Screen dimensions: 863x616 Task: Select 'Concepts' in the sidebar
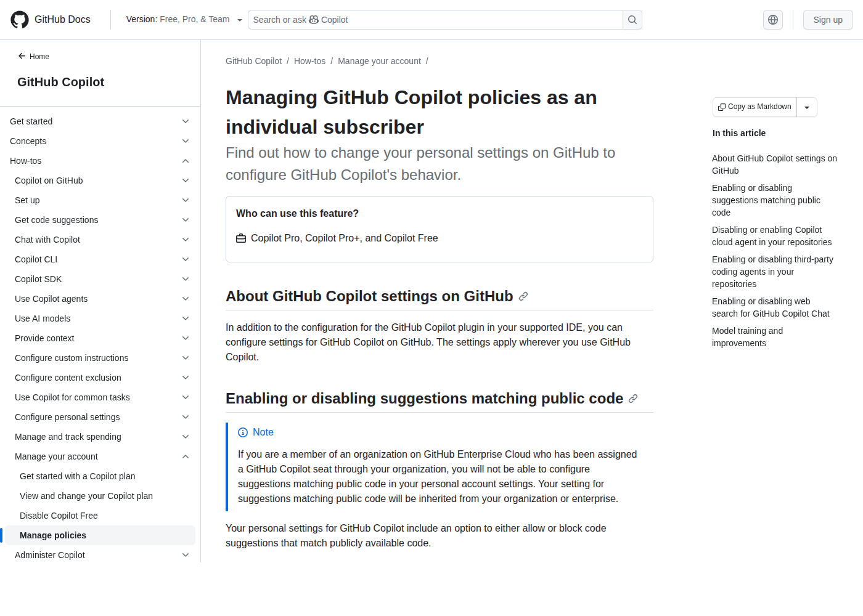click(28, 141)
